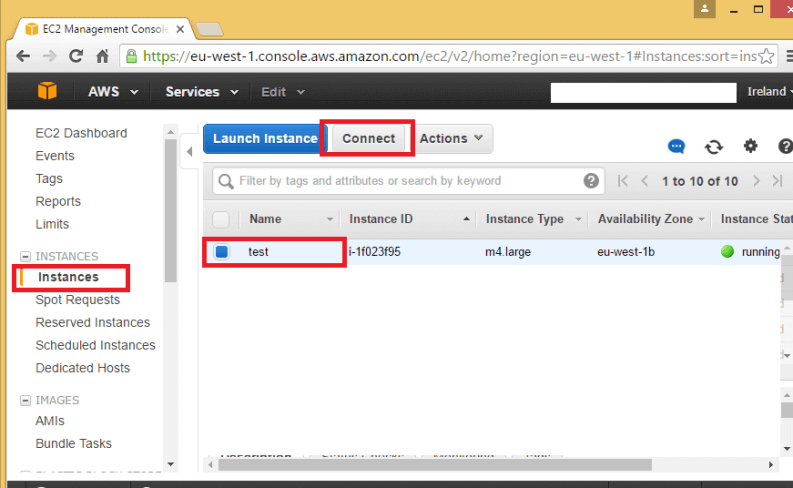Image resolution: width=793 pixels, height=488 pixels.
Task: Click the browser forward arrow
Action: pyautogui.click(x=50, y=56)
